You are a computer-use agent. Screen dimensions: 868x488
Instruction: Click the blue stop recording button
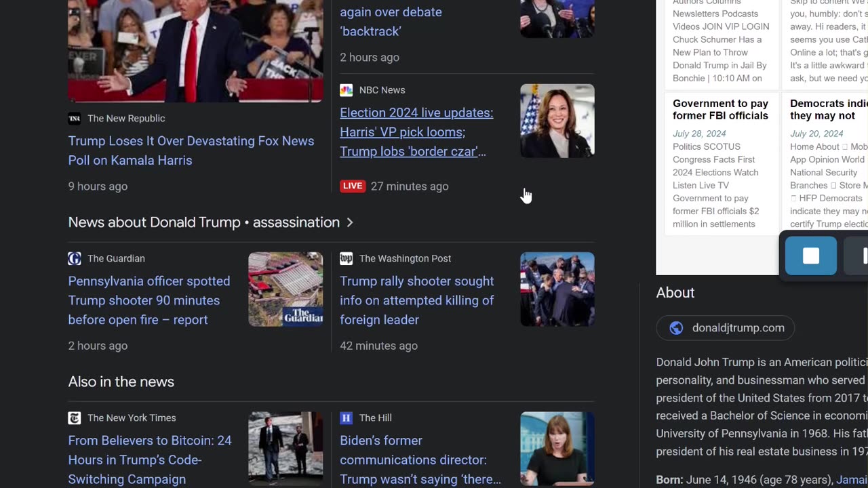pos(811,256)
